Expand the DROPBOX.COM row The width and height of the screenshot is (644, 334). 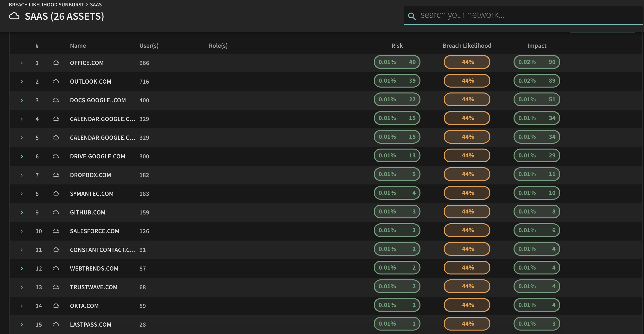(x=22, y=175)
